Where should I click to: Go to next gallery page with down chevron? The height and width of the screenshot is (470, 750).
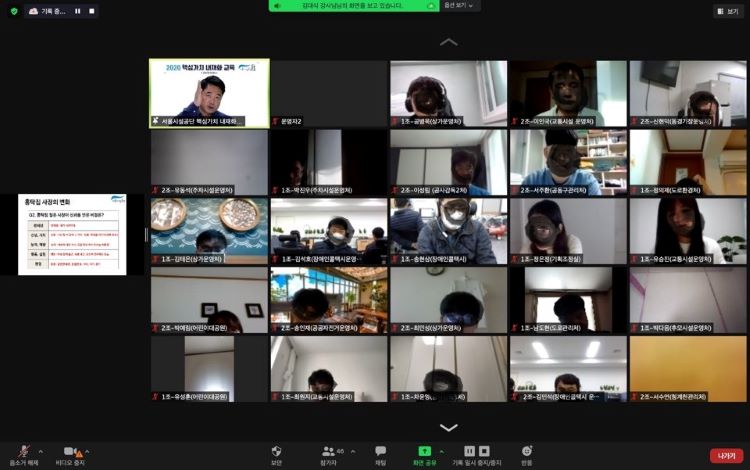(x=449, y=427)
